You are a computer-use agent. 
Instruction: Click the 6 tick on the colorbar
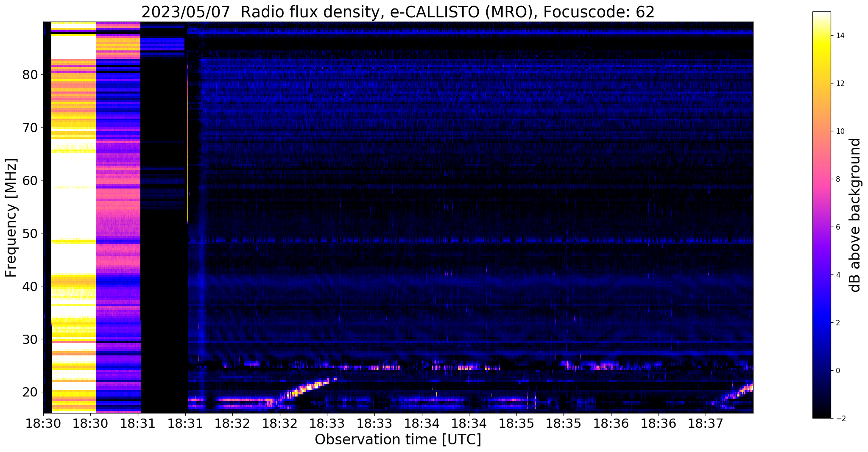coord(837,227)
